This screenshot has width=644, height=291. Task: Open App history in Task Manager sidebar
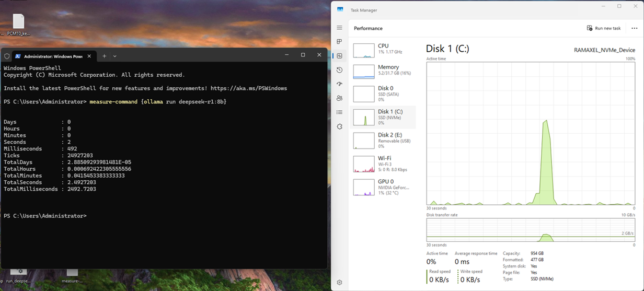point(339,70)
